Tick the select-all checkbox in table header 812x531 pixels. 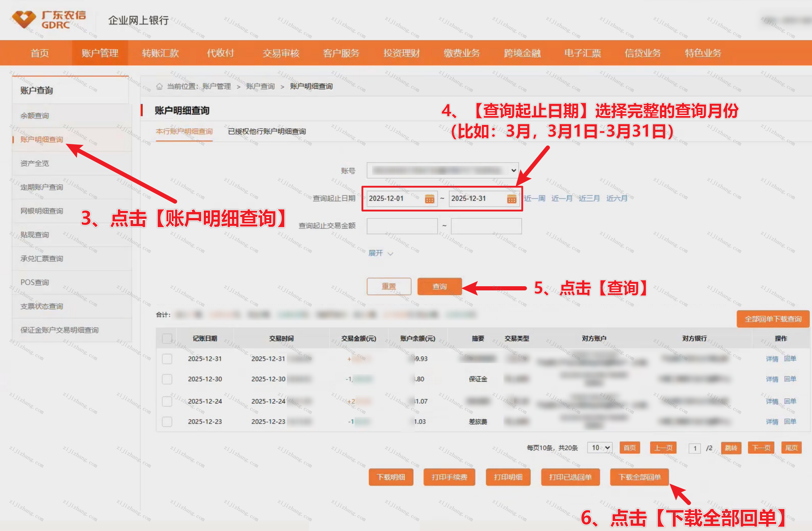tap(167, 338)
